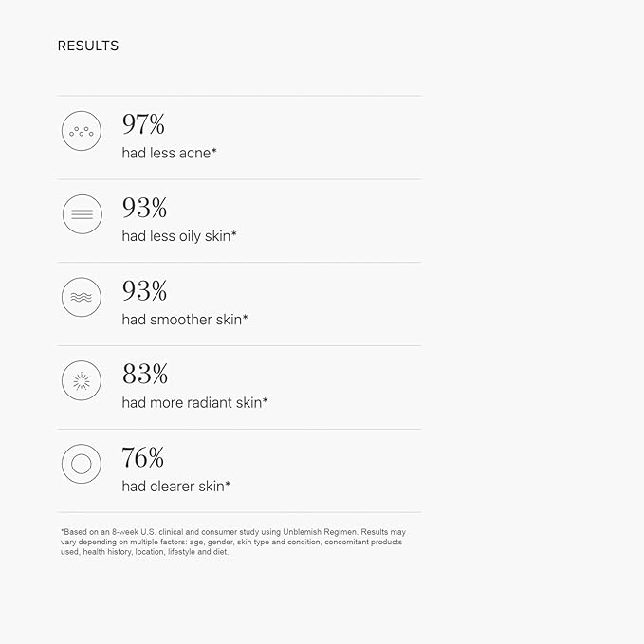Click the "had less oily skin*" text

tap(179, 236)
